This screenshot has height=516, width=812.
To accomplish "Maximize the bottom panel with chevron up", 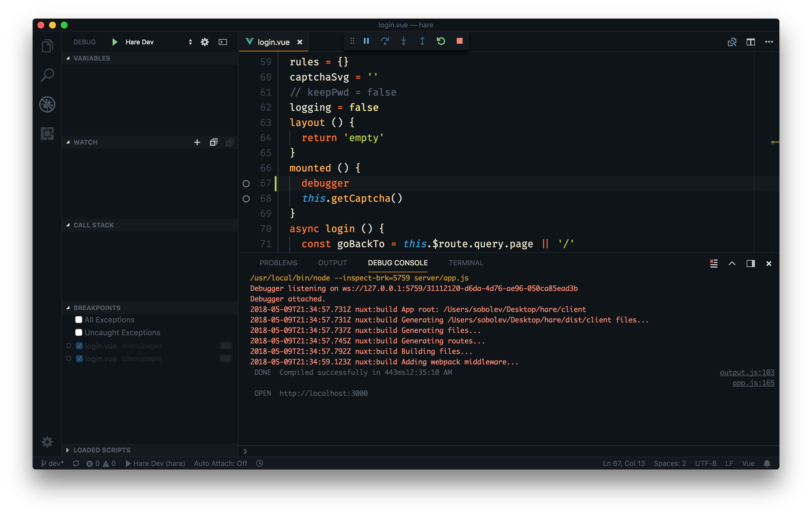I will click(732, 263).
